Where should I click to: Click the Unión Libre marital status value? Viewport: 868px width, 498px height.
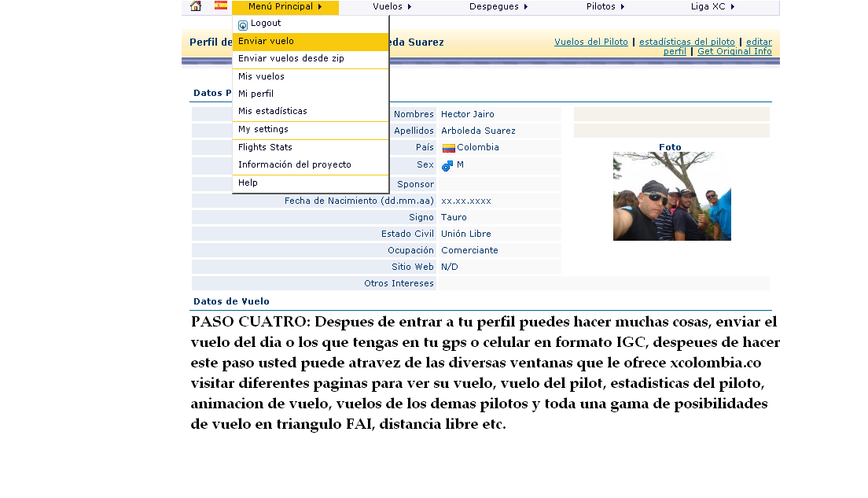click(x=465, y=234)
